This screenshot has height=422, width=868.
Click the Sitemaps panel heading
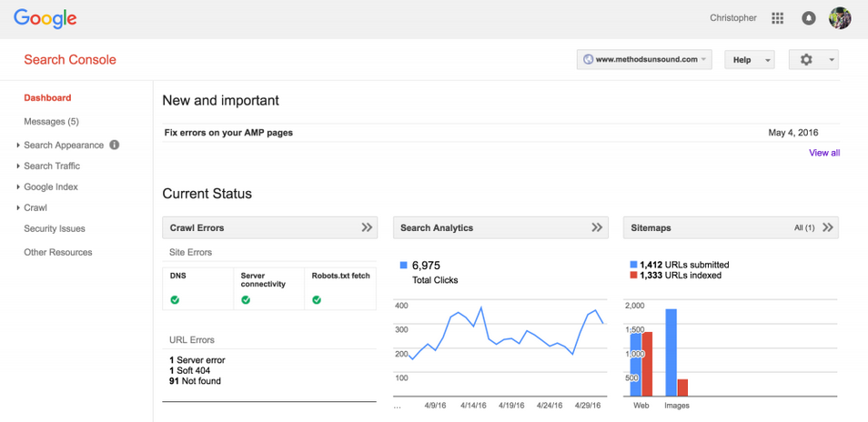coord(651,227)
